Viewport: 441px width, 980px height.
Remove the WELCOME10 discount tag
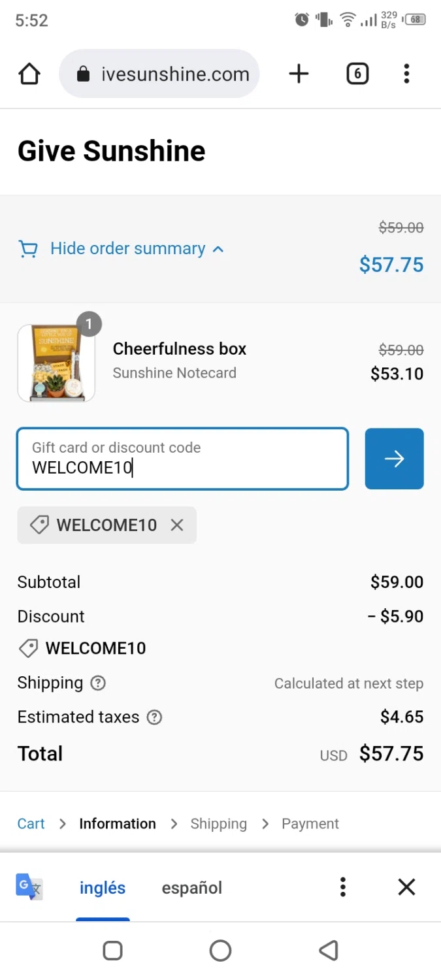point(177,525)
